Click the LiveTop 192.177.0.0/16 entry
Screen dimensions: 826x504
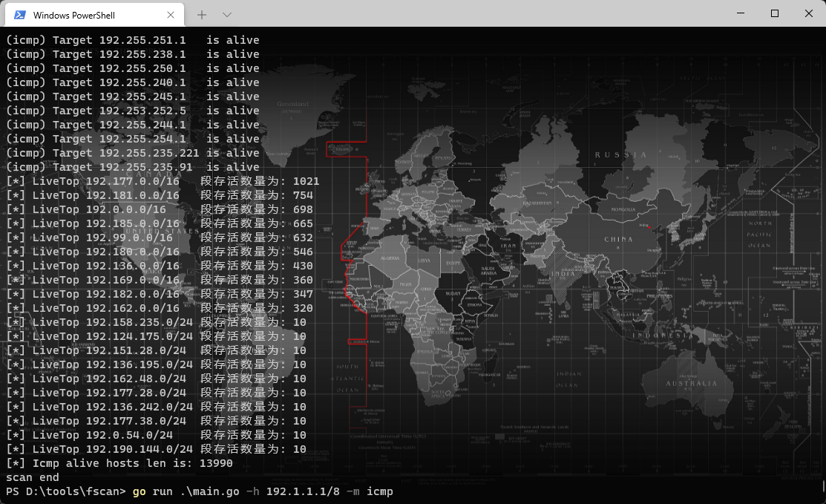pyautogui.click(x=132, y=181)
